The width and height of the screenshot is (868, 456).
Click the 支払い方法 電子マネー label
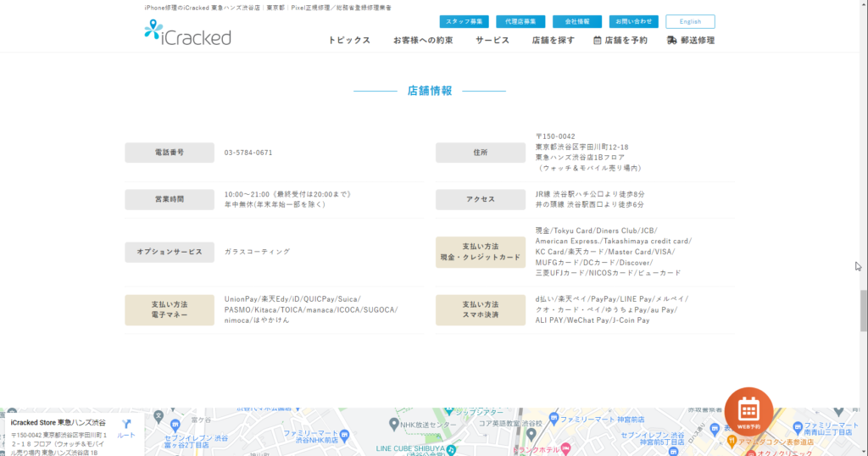(x=170, y=310)
